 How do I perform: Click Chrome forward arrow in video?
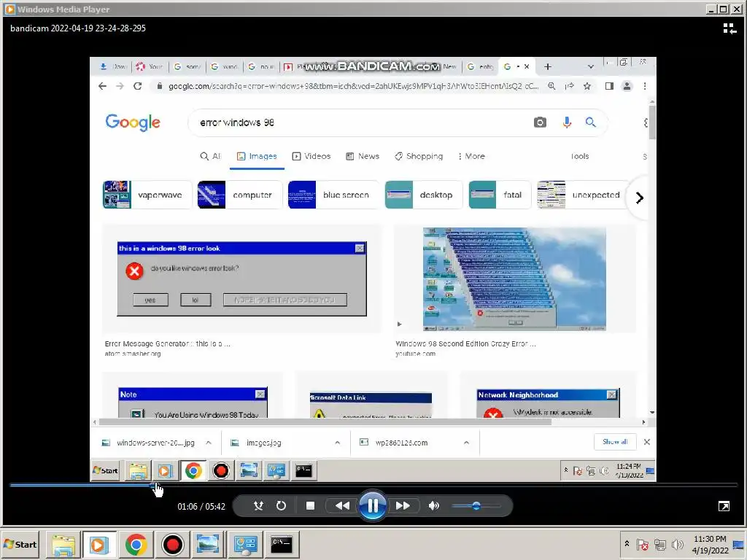click(x=120, y=86)
